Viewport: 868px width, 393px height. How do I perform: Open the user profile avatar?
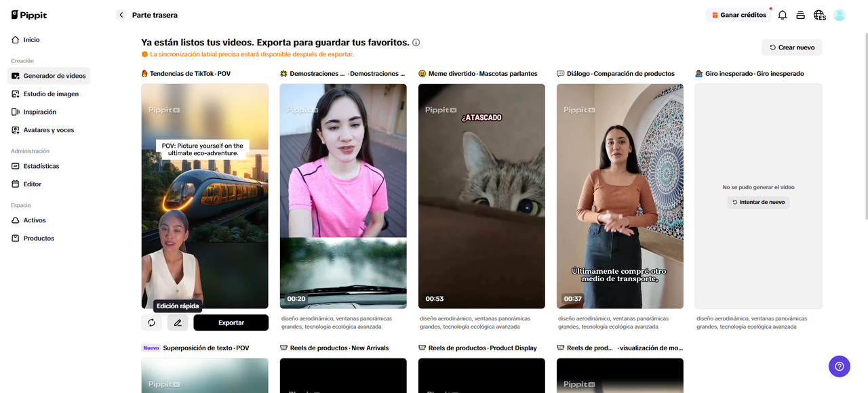(x=840, y=15)
